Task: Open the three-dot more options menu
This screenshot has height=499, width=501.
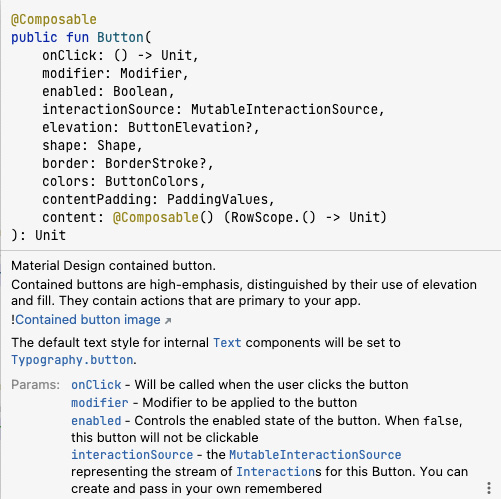Action: pos(489,488)
